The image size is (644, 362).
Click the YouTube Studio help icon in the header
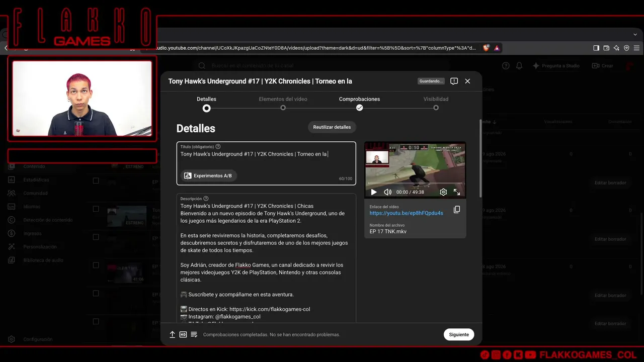pos(506,66)
